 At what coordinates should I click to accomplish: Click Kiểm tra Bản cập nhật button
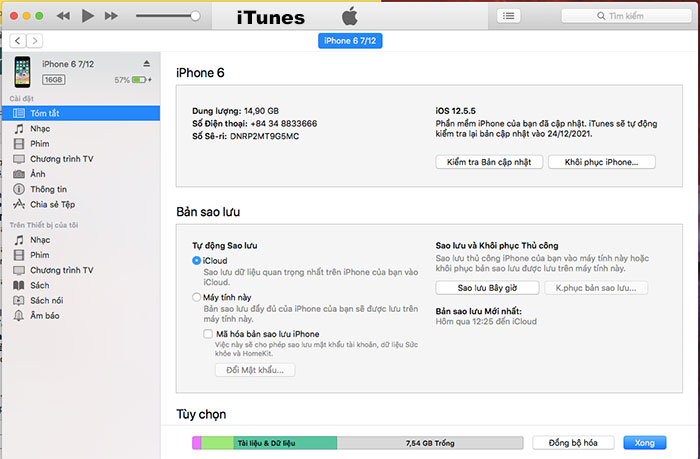click(x=489, y=162)
